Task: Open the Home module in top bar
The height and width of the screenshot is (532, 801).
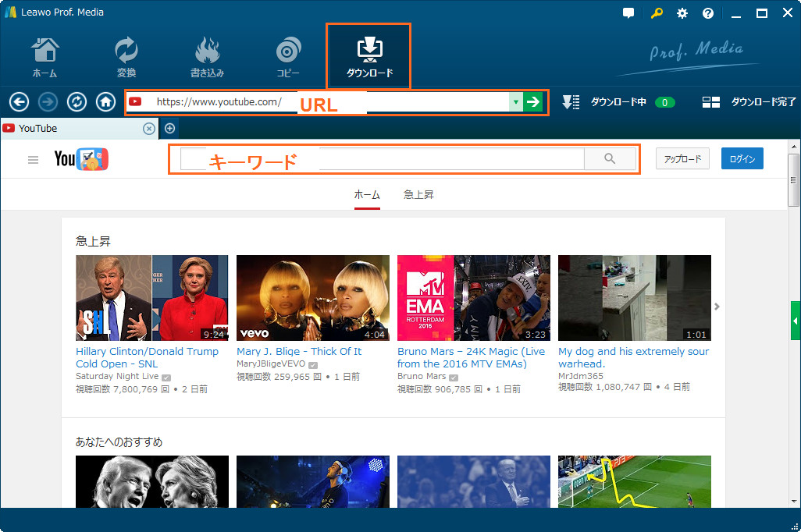Action: (x=45, y=57)
